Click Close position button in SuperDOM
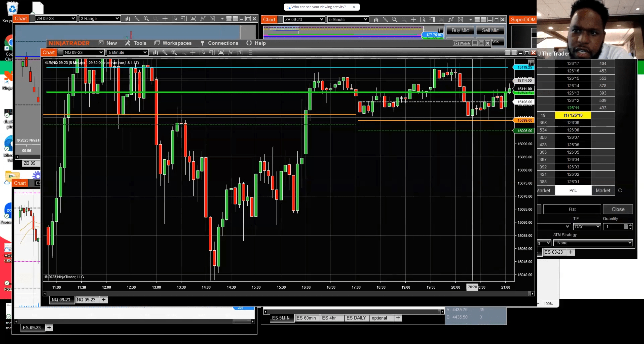The width and height of the screenshot is (644, 344). click(618, 209)
